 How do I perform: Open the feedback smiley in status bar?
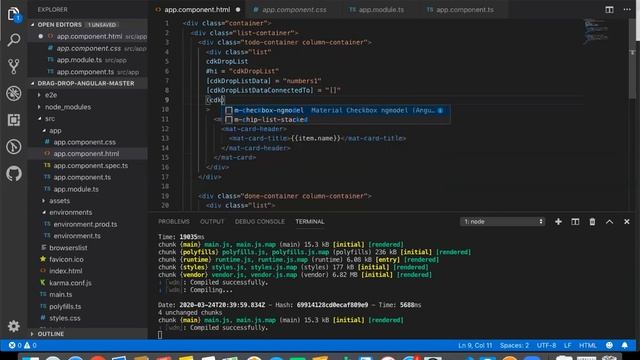609,345
